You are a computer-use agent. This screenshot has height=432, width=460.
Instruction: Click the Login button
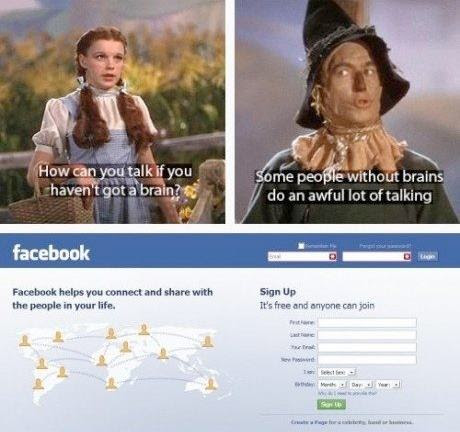pyautogui.click(x=428, y=256)
